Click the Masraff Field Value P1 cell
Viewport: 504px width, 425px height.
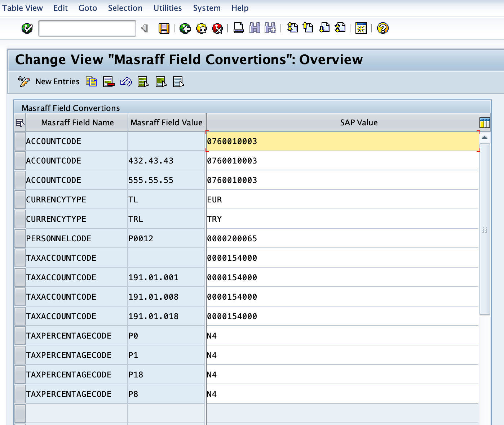tap(166, 355)
